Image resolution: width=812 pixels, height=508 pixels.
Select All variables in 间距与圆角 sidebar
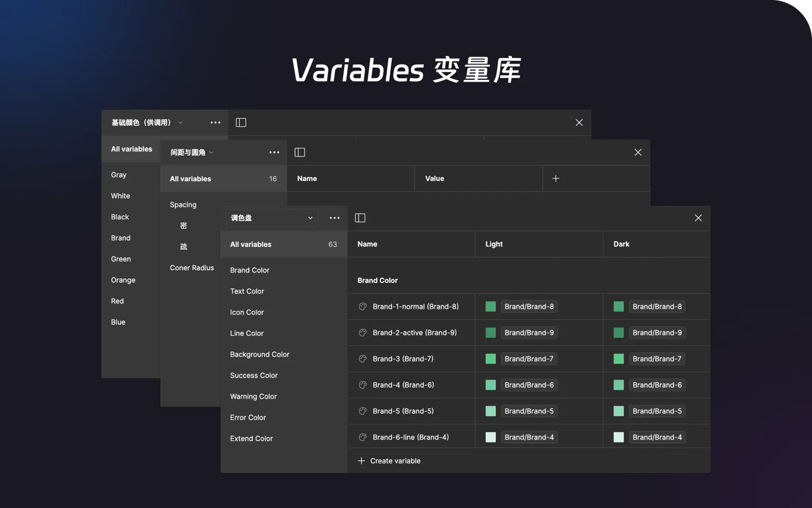tap(223, 179)
